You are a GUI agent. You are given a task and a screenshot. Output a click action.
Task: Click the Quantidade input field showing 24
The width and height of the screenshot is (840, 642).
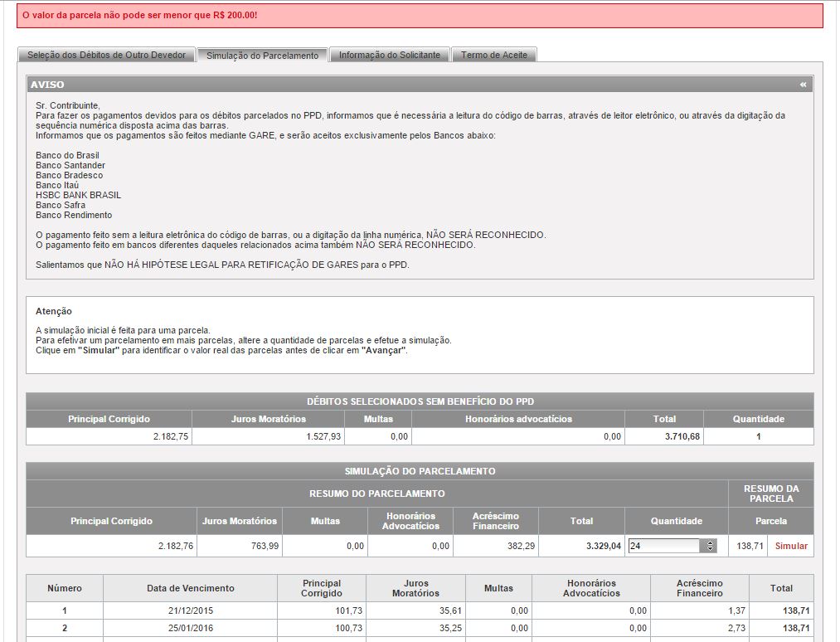coord(664,546)
